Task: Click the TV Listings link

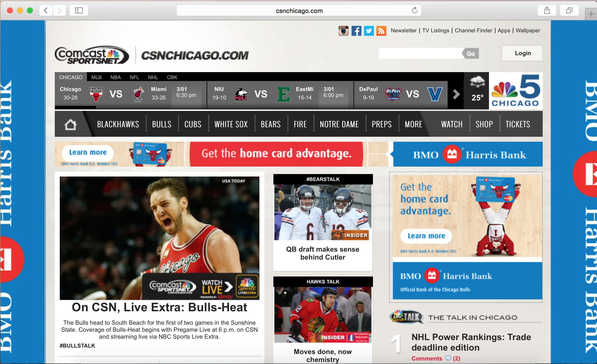Action: pos(436,31)
